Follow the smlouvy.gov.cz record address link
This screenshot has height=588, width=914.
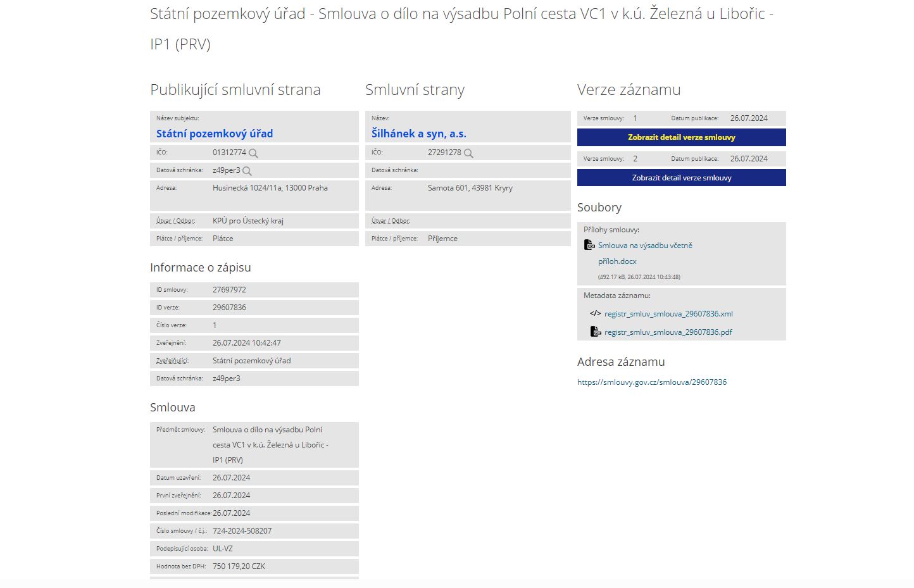[x=651, y=382]
